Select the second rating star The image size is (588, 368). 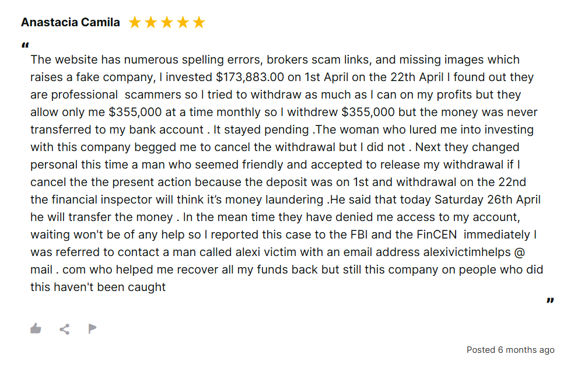(150, 23)
